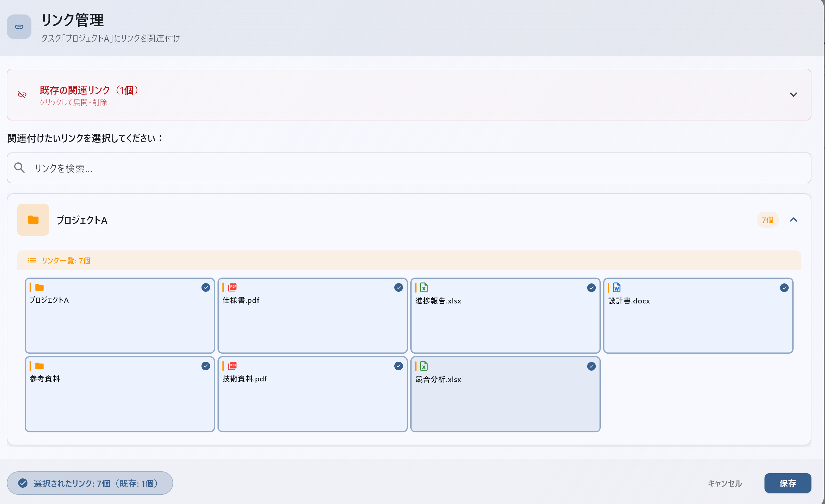Click the Excel icon on 進捗報告.xlsx card
This screenshot has width=825, height=504.
[424, 288]
